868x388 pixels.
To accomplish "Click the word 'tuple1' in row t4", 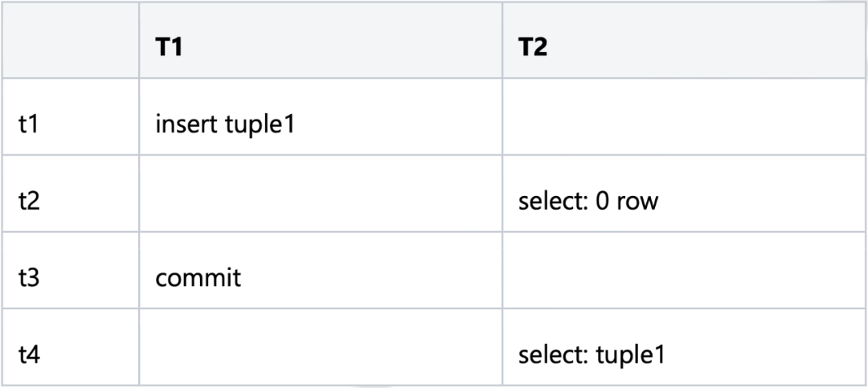I will coord(629,355).
